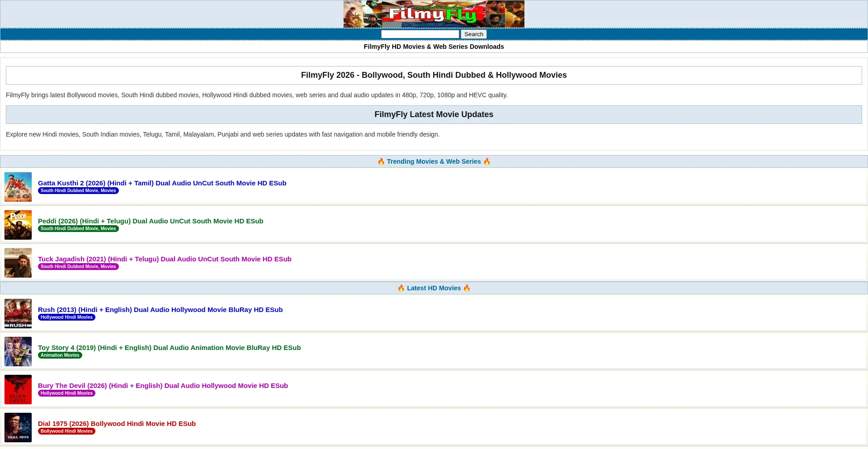This screenshot has width=868, height=449.
Task: Open Tuck Jagadish (2021) movie link
Action: click(165, 259)
